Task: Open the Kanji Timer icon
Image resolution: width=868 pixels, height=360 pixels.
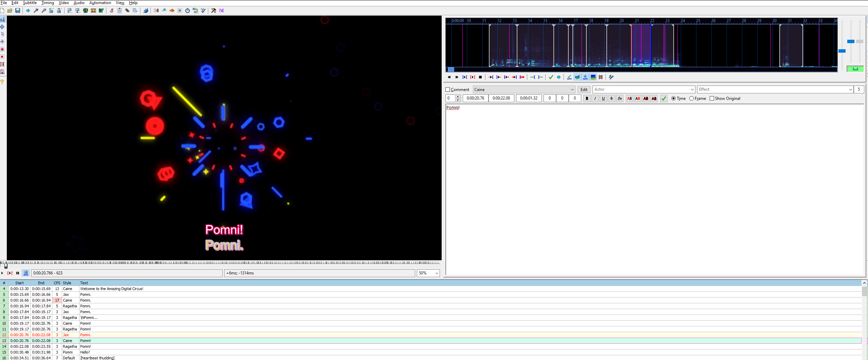Action: [195, 11]
